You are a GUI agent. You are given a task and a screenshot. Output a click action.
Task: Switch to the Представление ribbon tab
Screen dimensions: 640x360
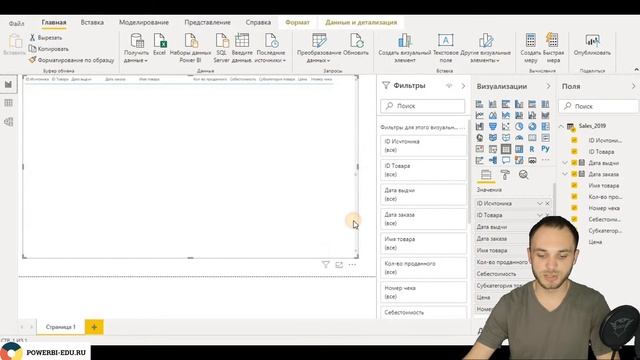(207, 22)
